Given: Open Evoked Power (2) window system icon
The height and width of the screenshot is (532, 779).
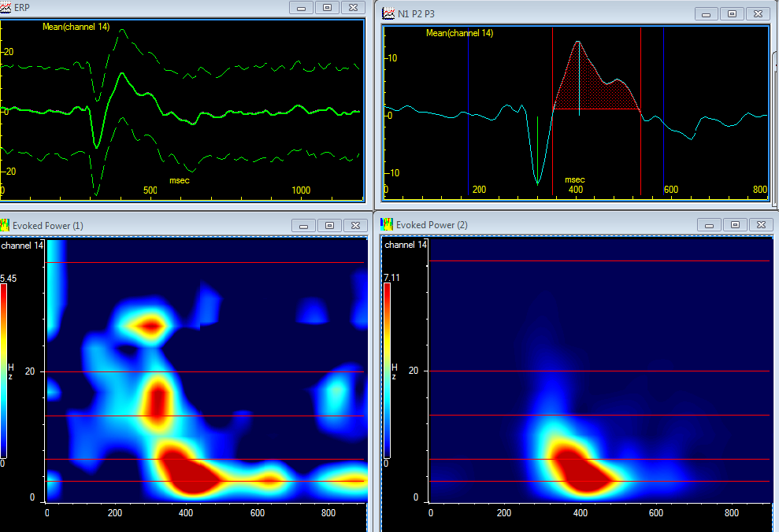Looking at the screenshot, I should click(387, 225).
